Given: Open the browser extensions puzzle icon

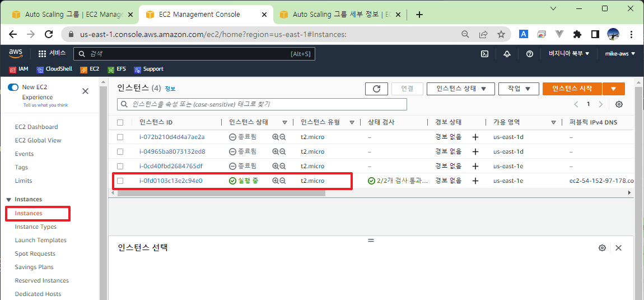Looking at the screenshot, I should [577, 35].
